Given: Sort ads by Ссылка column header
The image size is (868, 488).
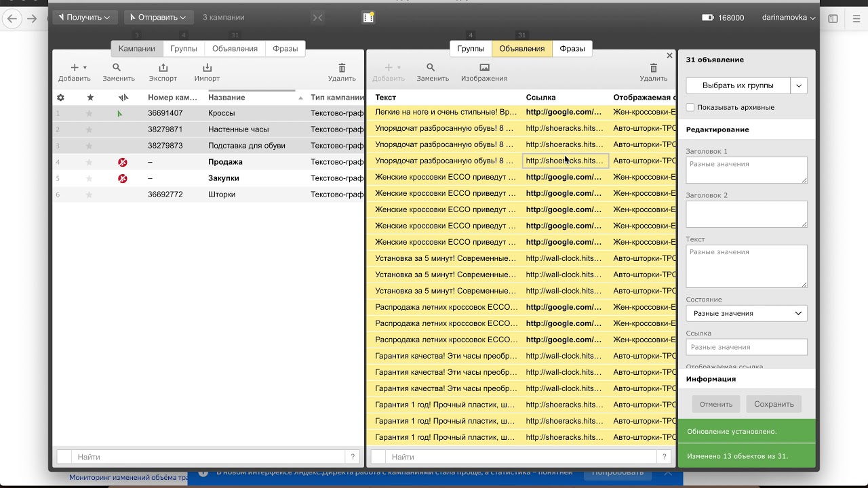Looking at the screenshot, I should tap(540, 98).
